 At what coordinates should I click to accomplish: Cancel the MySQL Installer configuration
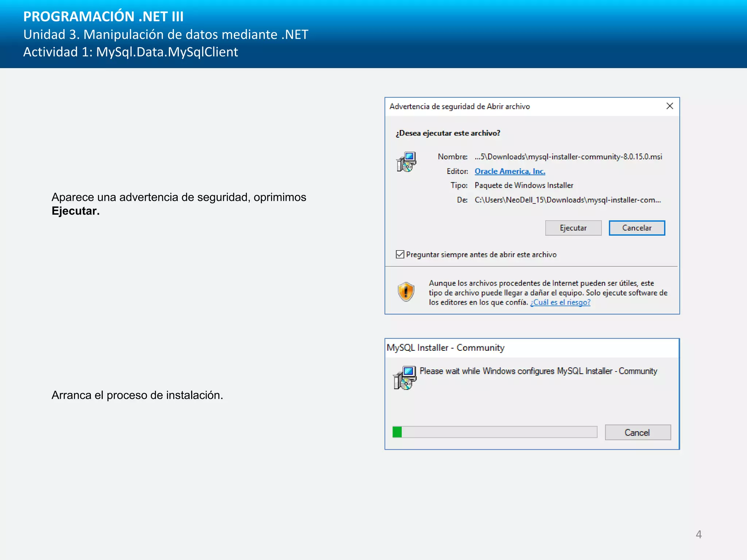click(638, 432)
